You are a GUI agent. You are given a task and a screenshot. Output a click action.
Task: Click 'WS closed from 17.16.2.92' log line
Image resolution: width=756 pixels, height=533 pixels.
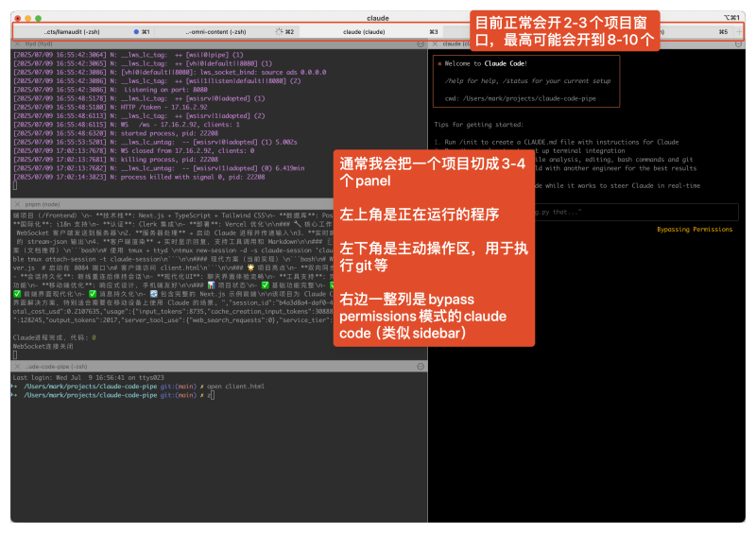coord(134,150)
